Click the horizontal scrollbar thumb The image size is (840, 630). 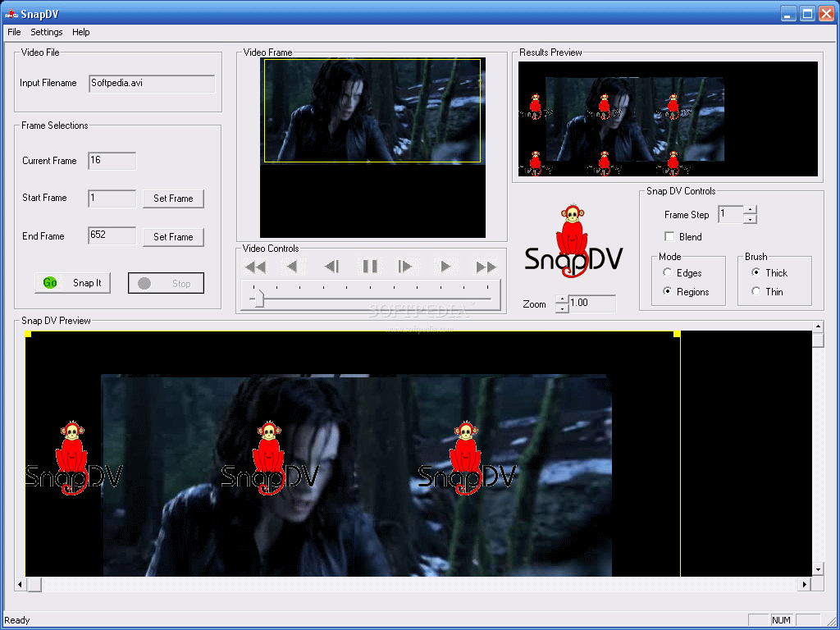tap(34, 584)
